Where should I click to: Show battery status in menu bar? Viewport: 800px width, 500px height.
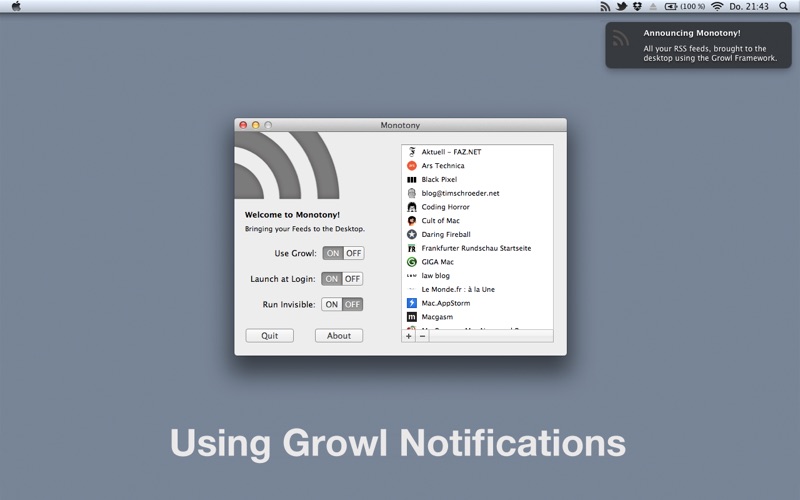point(684,6)
